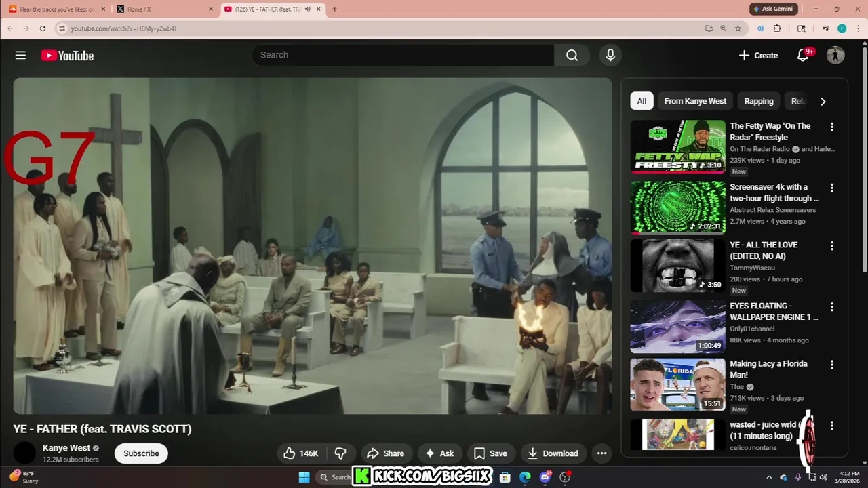868x488 pixels.
Task: Install app icon in address bar
Action: [709, 28]
